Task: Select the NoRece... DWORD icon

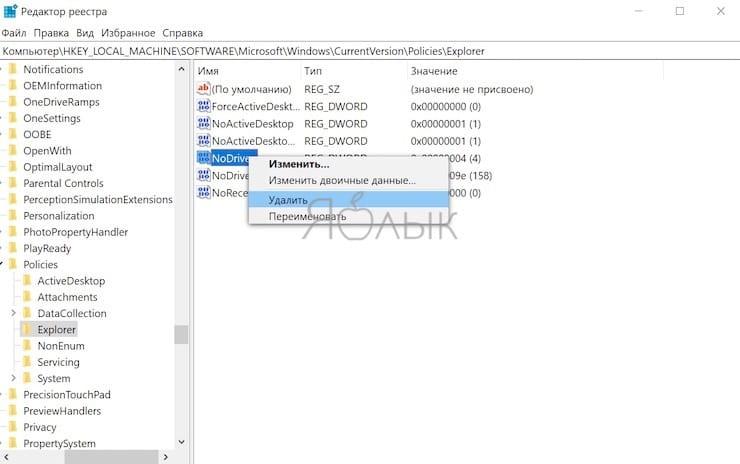Action: tap(203, 193)
